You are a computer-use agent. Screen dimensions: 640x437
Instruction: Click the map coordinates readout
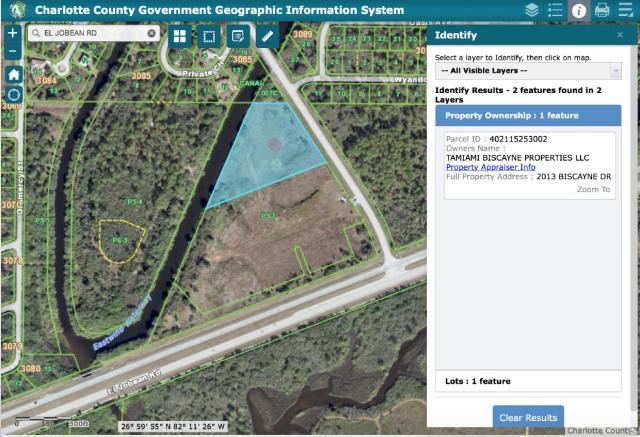pos(173,426)
